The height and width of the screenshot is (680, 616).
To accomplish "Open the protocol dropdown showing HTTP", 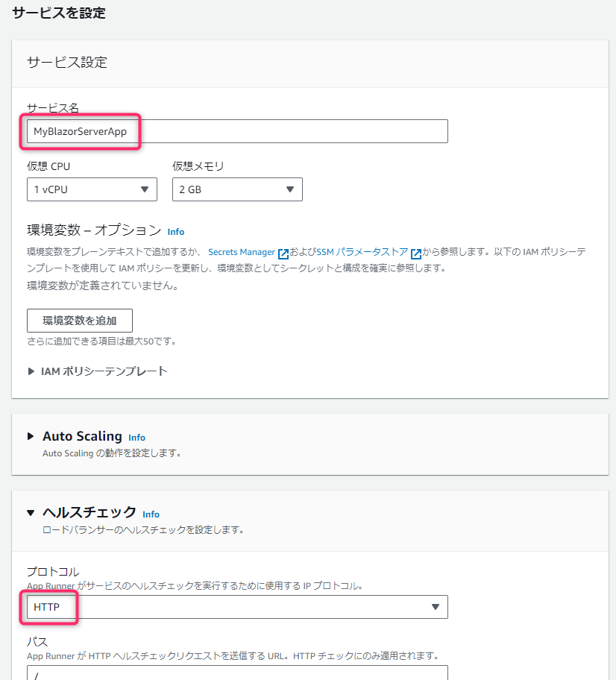I will click(237, 607).
